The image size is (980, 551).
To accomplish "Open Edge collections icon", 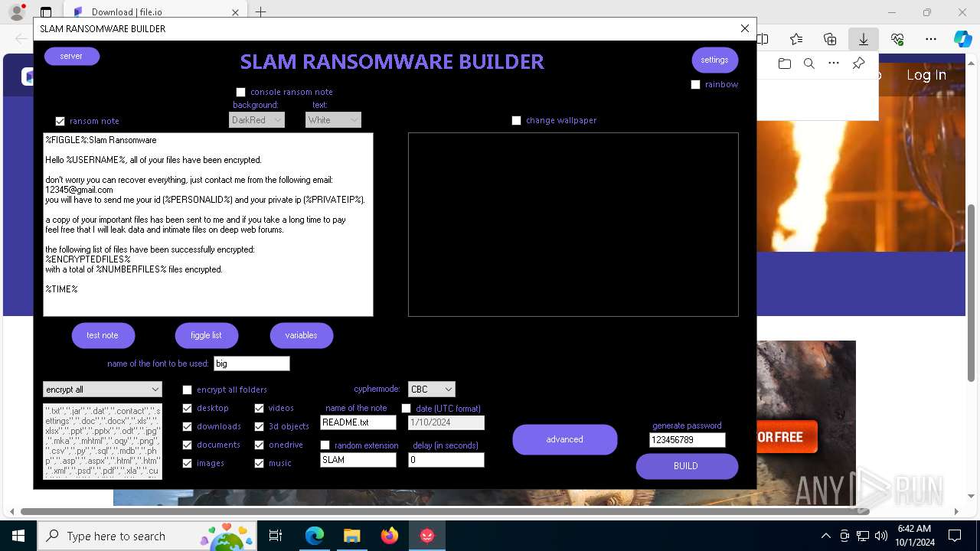I will tap(830, 39).
